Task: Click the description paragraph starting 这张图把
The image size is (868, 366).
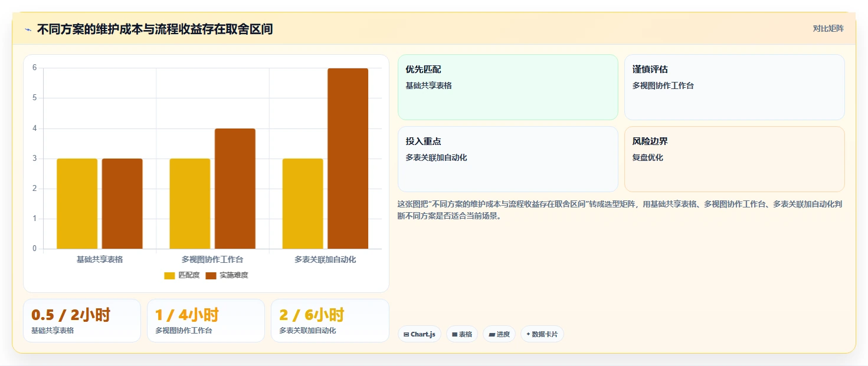Action: click(620, 210)
